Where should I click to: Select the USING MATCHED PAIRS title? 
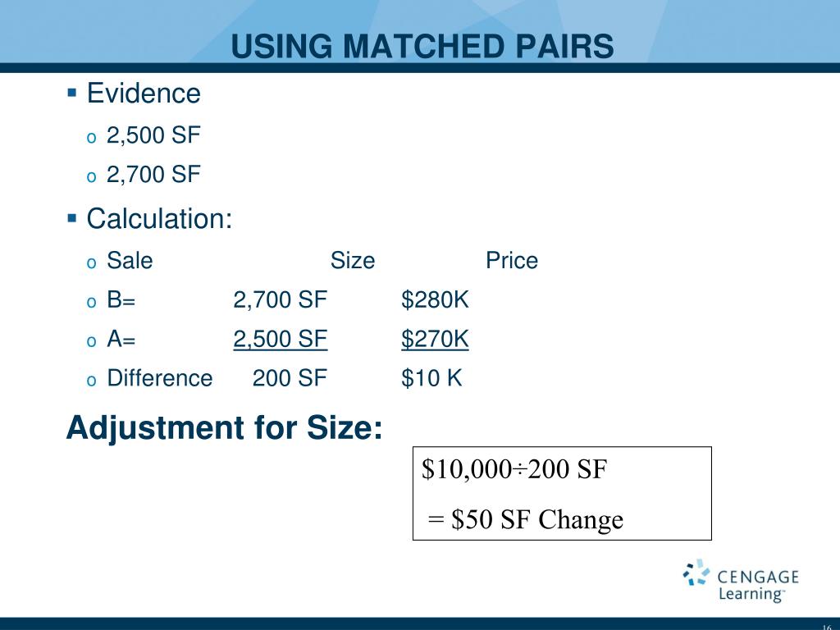(422, 46)
